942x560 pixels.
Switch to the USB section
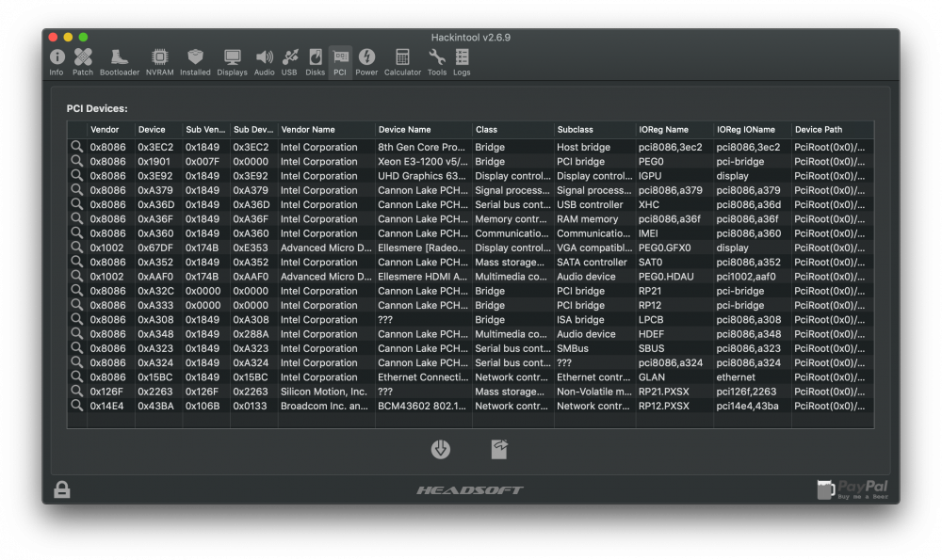289,62
